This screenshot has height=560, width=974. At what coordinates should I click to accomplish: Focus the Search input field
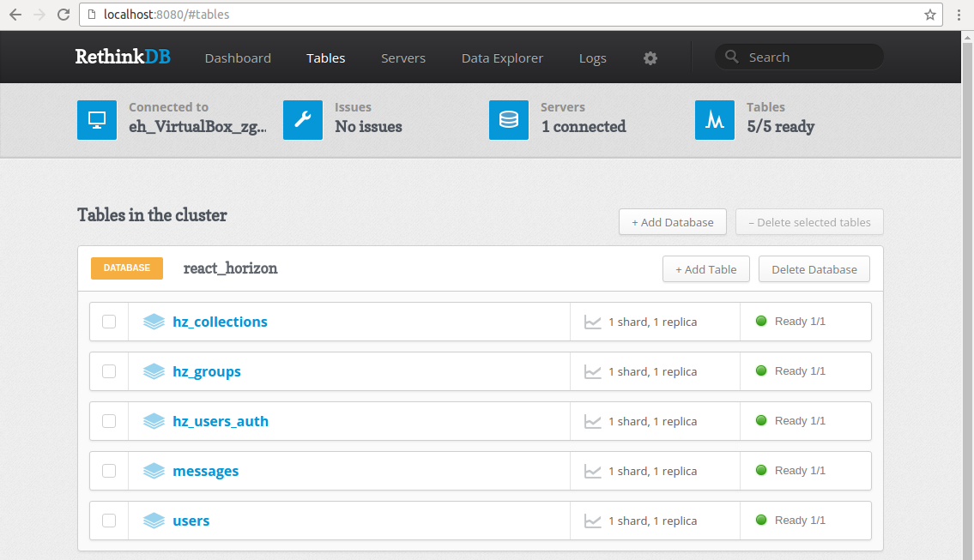(x=799, y=57)
